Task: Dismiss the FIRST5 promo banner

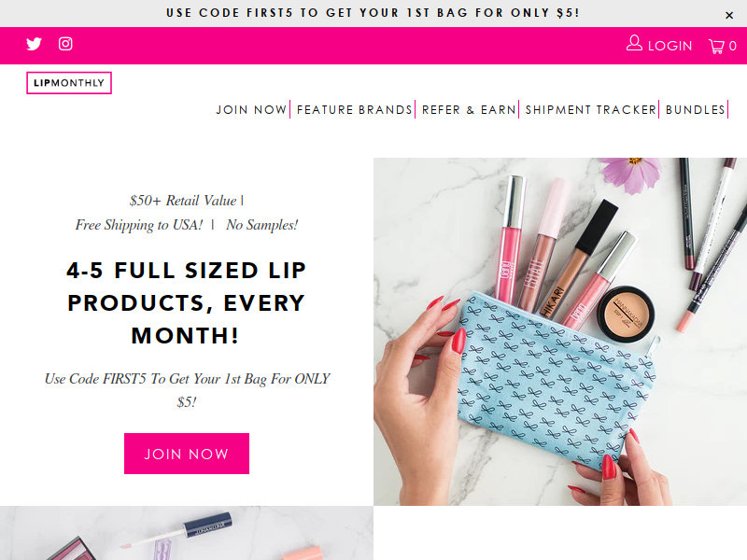Action: [x=729, y=15]
